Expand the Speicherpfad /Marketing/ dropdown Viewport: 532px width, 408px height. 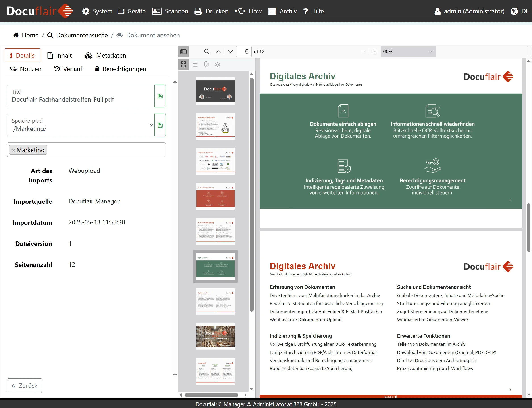coord(151,125)
